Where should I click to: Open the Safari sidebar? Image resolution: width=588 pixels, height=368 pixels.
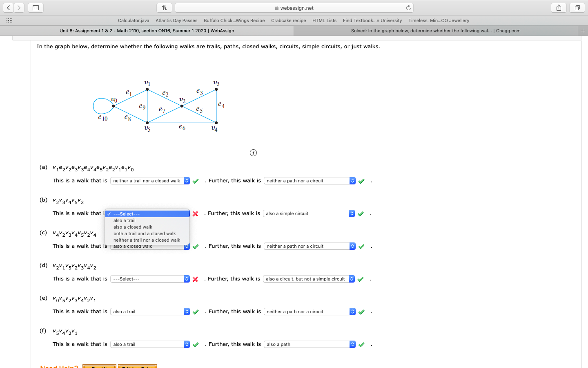tap(35, 7)
